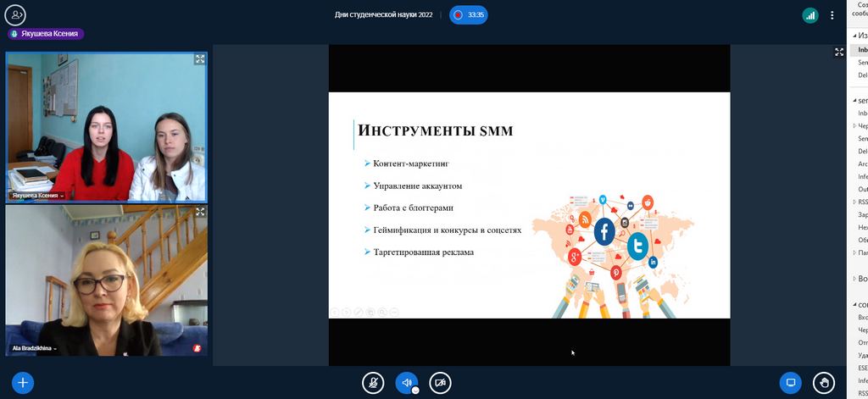Viewport: 868px width, 399px height.
Task: Click the bullet Таргетированная реклама
Action: coord(424,252)
